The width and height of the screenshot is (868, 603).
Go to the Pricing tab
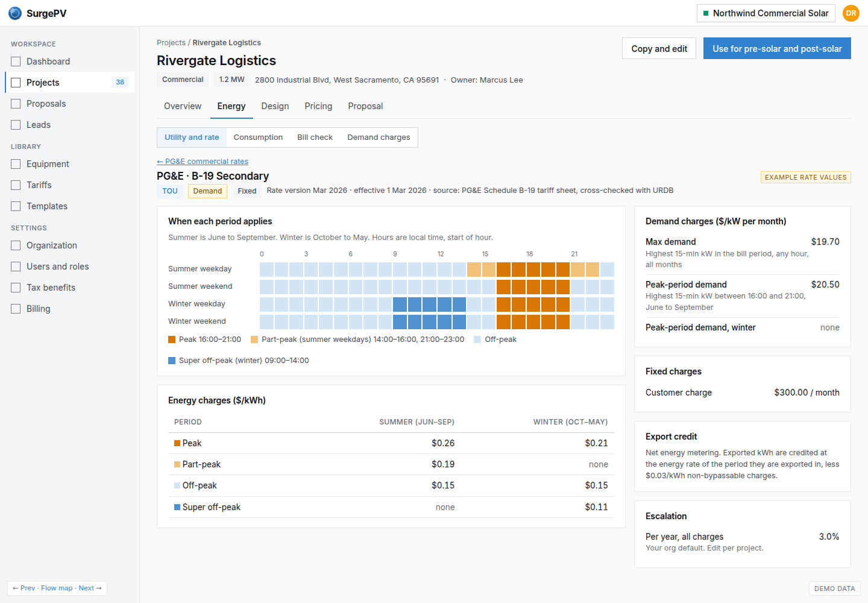318,106
